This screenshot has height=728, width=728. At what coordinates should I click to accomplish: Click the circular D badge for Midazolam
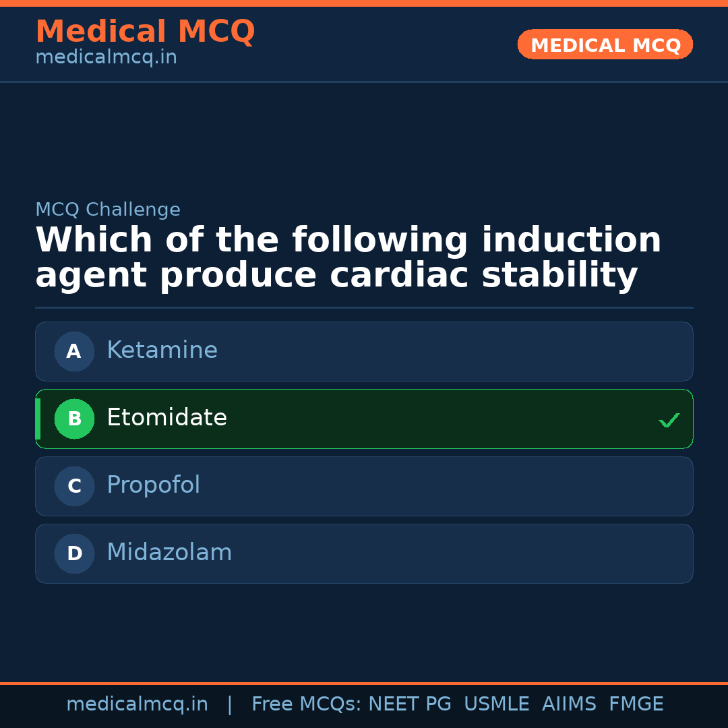[74, 553]
